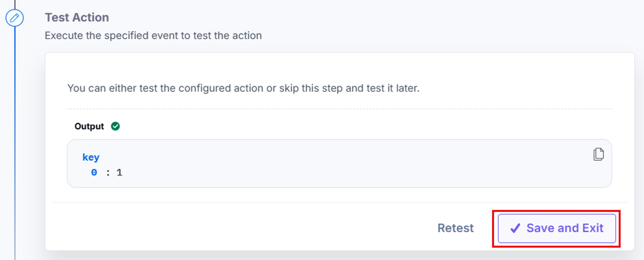
Task: Click the 'Execute the specified event' subtitle
Action: pyautogui.click(x=153, y=36)
